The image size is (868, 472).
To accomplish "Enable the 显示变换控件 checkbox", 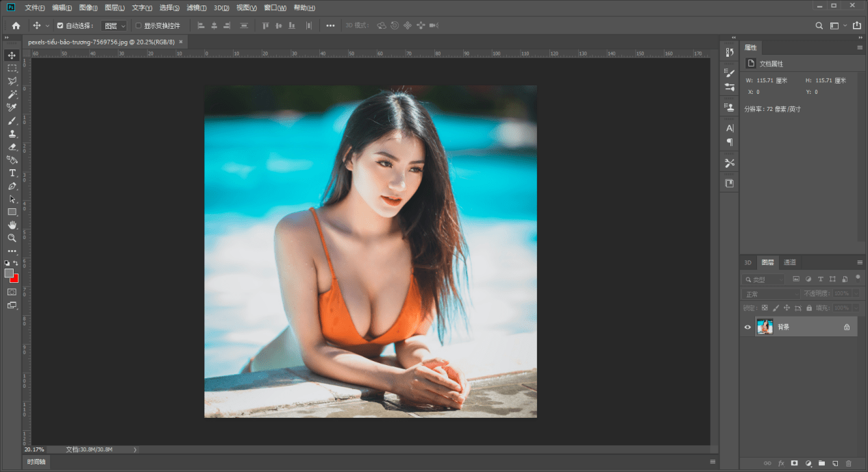I will pyautogui.click(x=138, y=26).
